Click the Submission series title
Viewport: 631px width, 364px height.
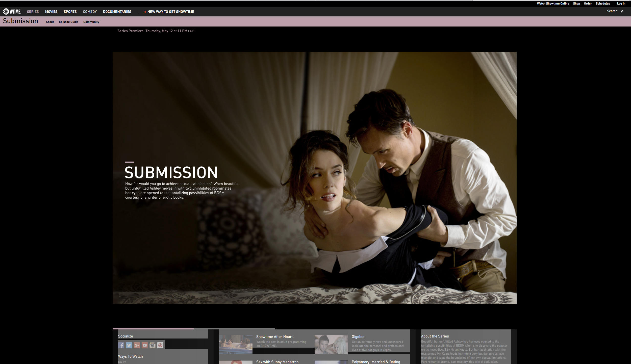[x=20, y=21]
